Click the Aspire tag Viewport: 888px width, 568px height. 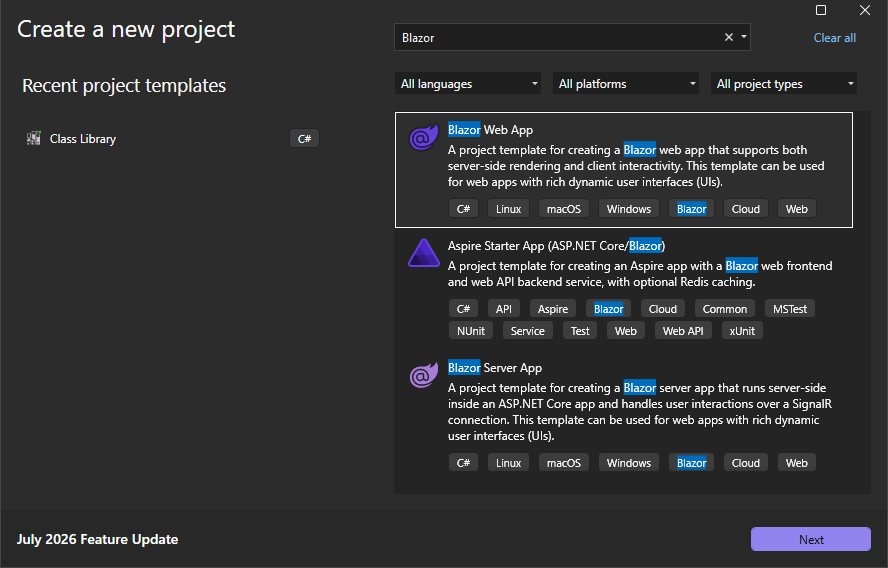coord(553,309)
